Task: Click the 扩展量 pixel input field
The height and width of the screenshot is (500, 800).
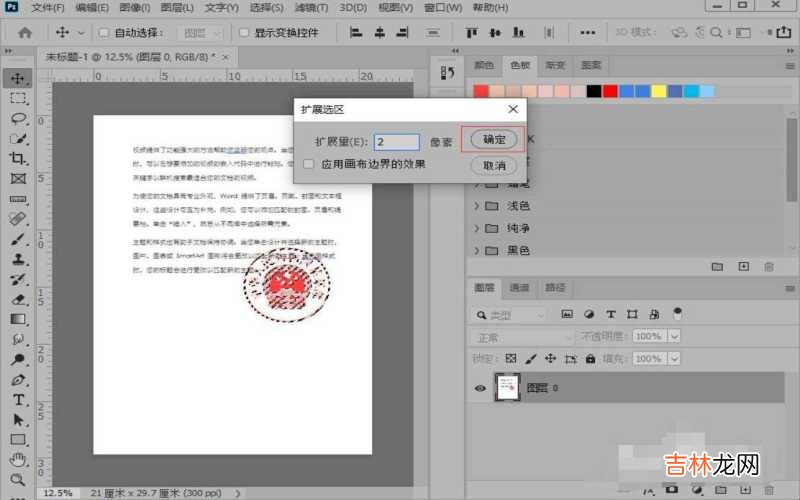Action: (397, 142)
